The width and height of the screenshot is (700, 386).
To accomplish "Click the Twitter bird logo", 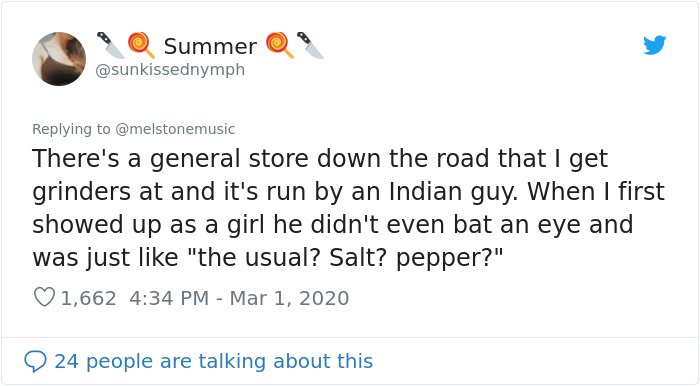I will [x=654, y=45].
